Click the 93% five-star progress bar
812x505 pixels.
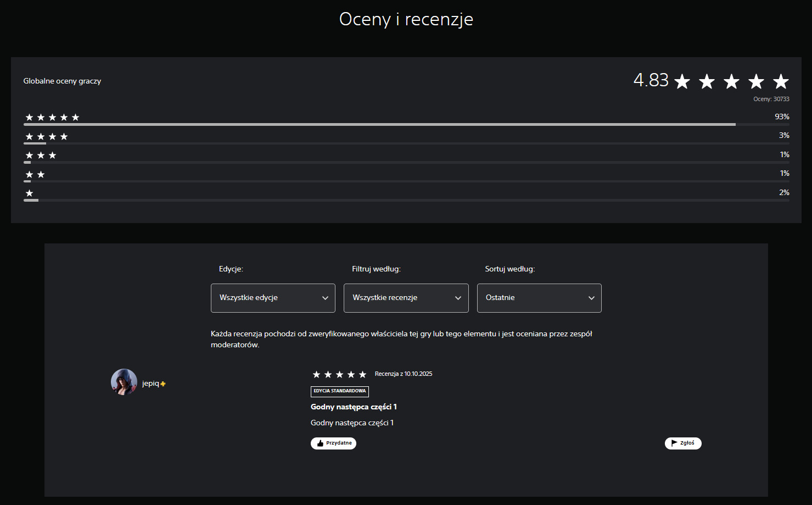[x=379, y=125]
